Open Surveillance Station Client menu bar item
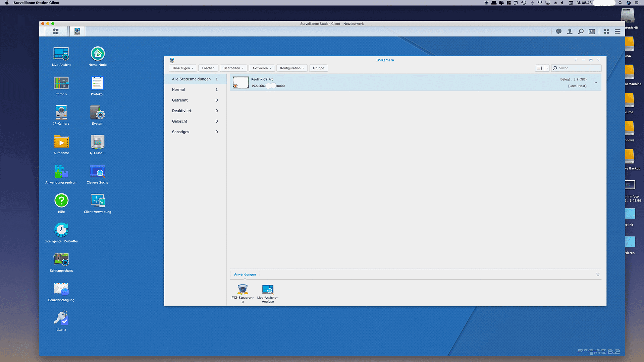This screenshot has height=362, width=644. [36, 3]
